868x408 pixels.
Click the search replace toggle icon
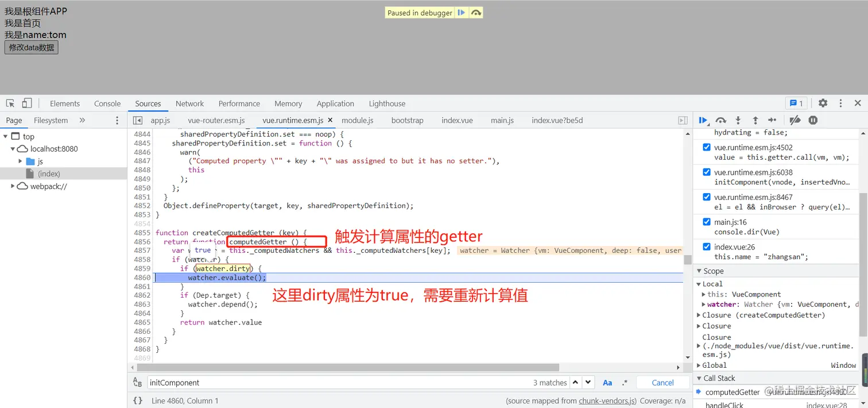pyautogui.click(x=138, y=383)
